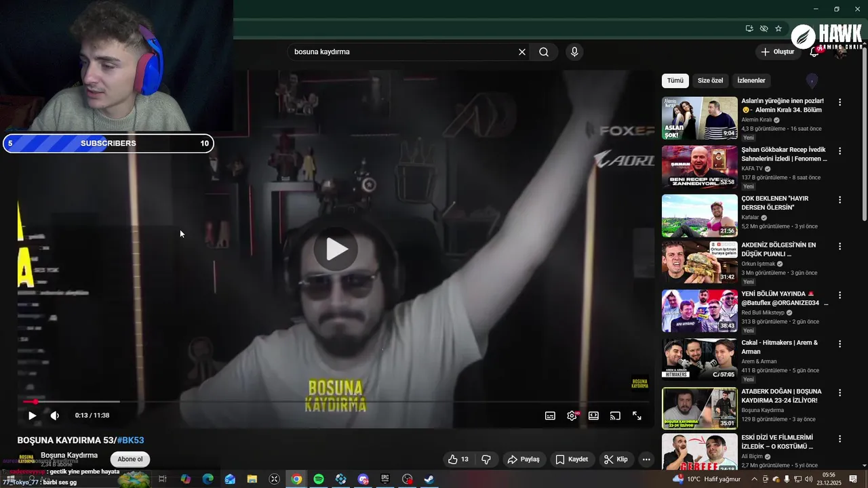This screenshot has width=868, height=488.
Task: Open the #BK53 hashtag link
Action: tap(130, 441)
